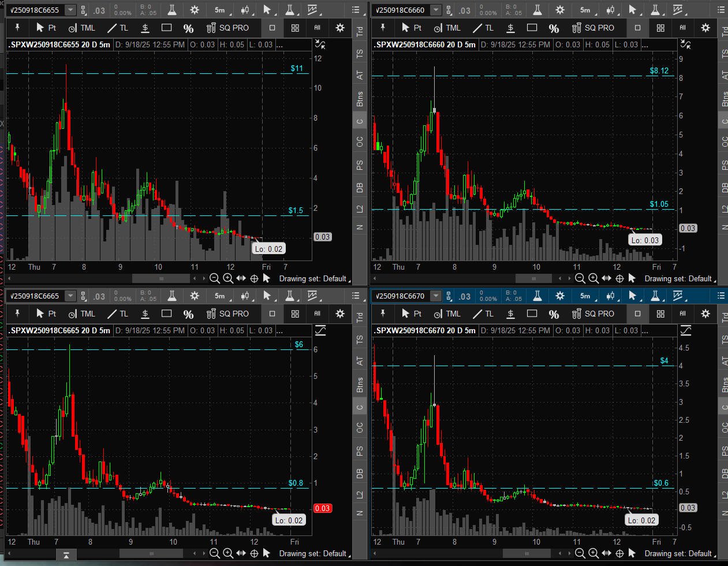The width and height of the screenshot is (728, 566).
Task: Pick the TL trendline tool in C6660 chart
Action: [x=483, y=28]
